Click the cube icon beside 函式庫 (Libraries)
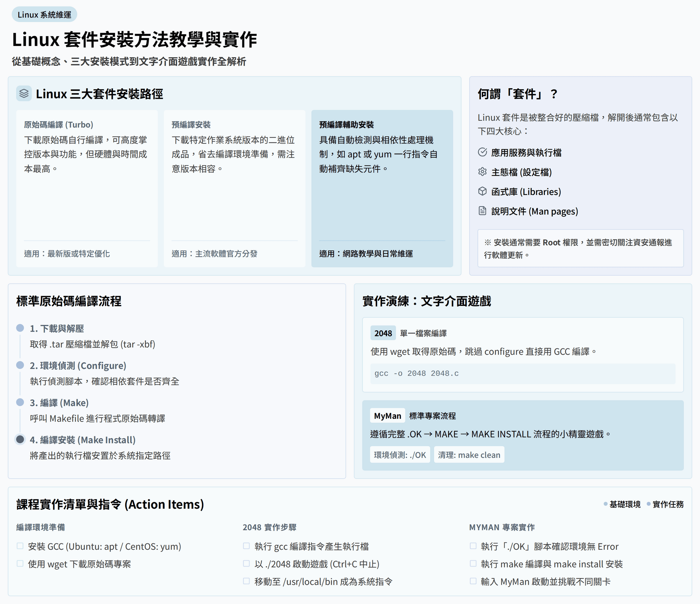 (x=482, y=191)
